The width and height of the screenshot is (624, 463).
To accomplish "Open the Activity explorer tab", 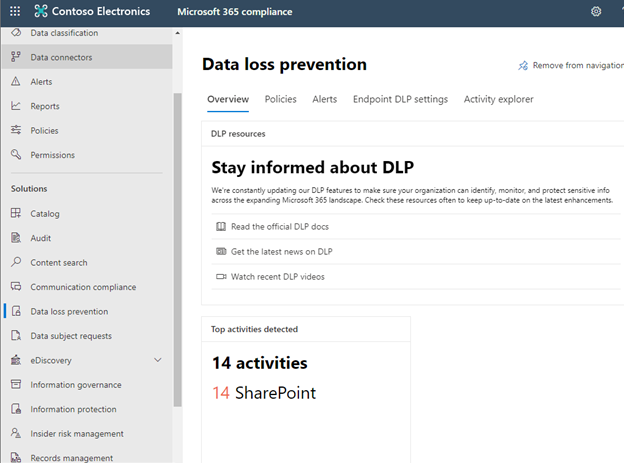I will pyautogui.click(x=499, y=99).
